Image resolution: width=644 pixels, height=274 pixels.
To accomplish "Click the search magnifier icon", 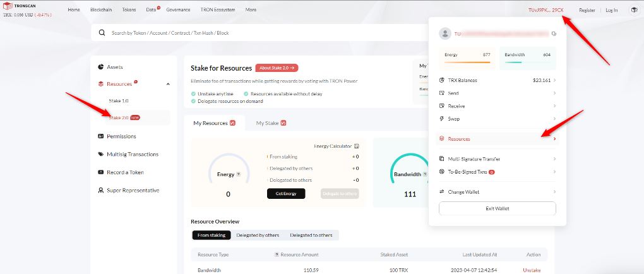I will (x=102, y=33).
